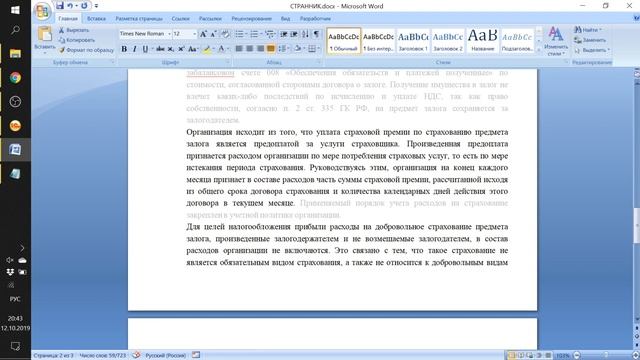Screen dimensions: 640x360
Task: Copy selection with Копировать
Action: click(76, 40)
